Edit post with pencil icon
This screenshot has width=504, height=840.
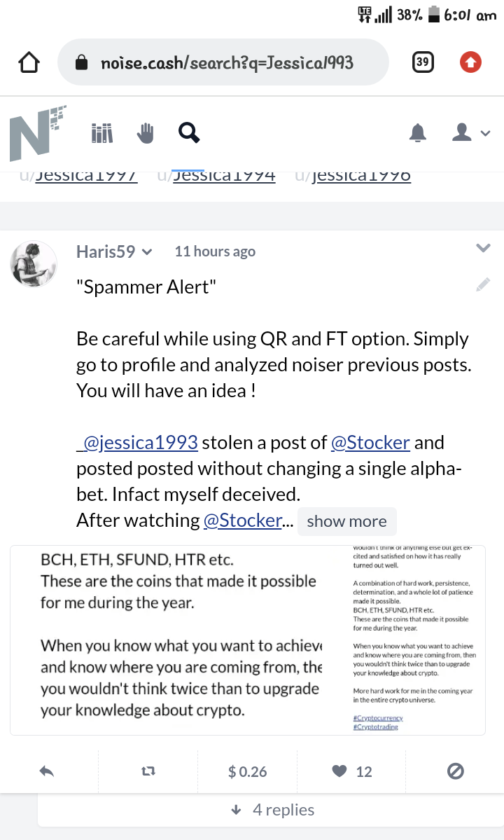click(483, 284)
